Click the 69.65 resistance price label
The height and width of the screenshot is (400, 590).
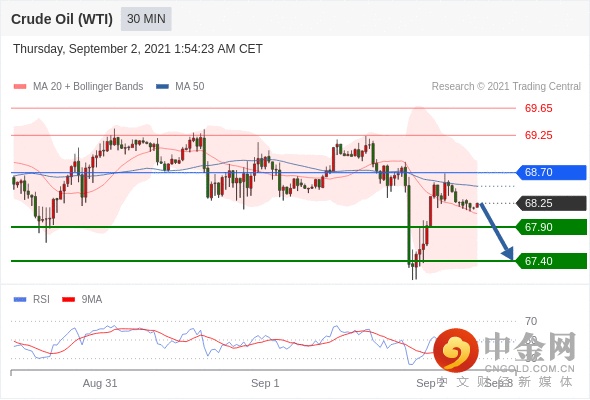coord(538,108)
